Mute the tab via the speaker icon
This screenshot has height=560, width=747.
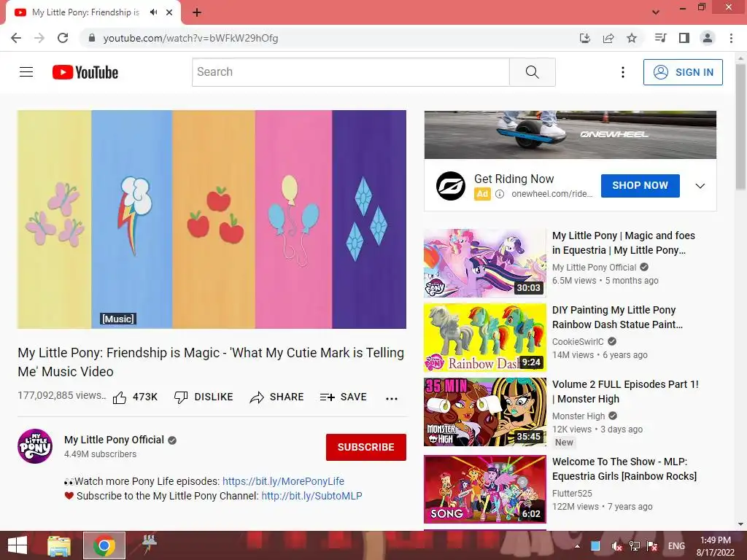tap(153, 12)
